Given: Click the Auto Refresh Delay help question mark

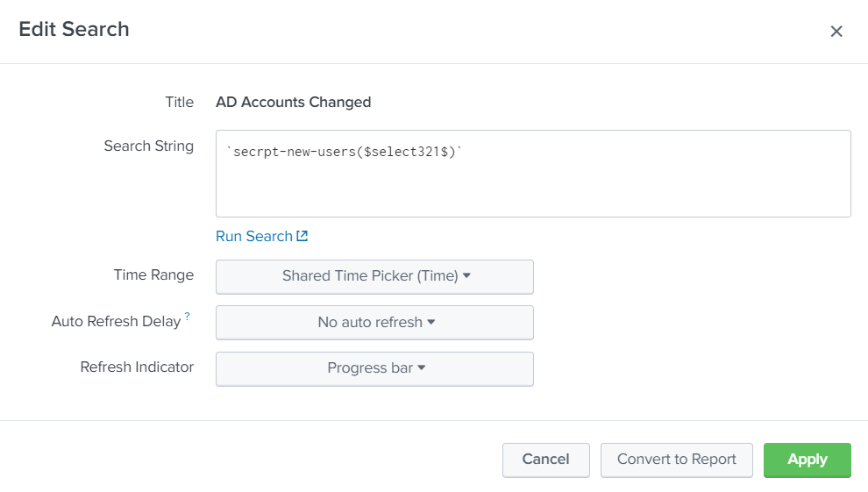Looking at the screenshot, I should (x=187, y=317).
